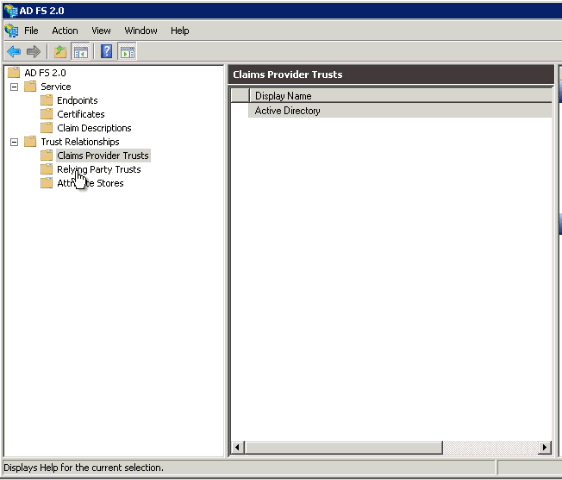Collapse the Trust Relationships tree node

coord(14,142)
